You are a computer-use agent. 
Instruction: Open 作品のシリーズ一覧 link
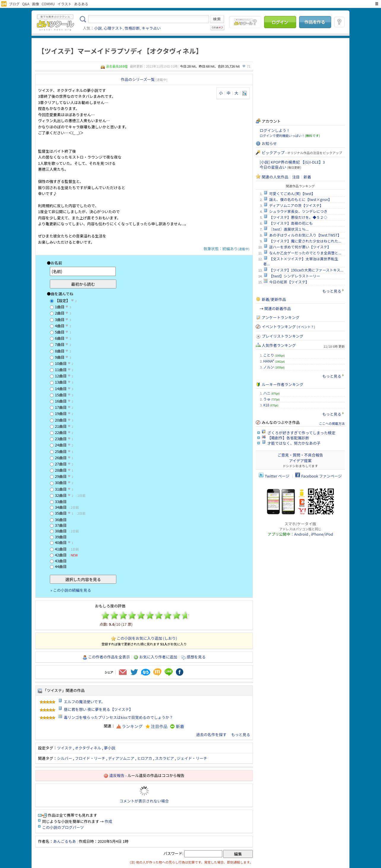point(138,79)
